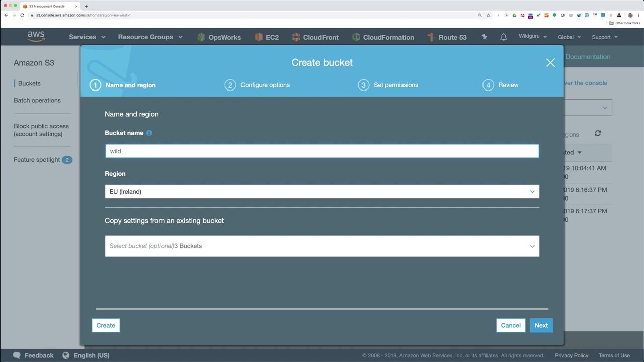Open the CloudFormation service shortcut
644x362 pixels.
point(383,37)
